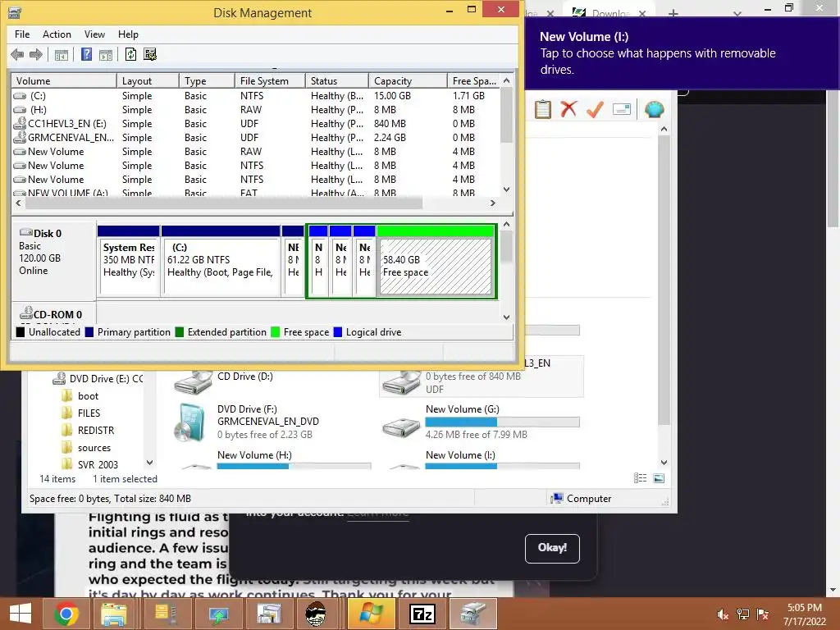Click the Paste clipboard icon in Explorer toolbar
840x630 pixels.
543,109
